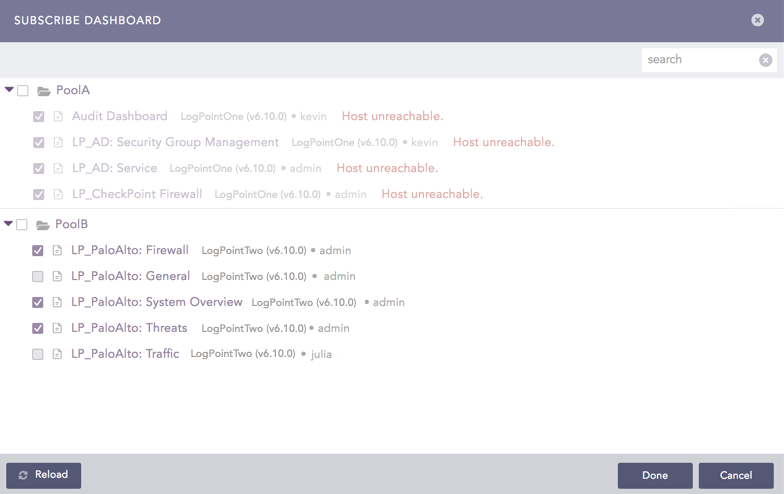Collapse the PoolA tree with its triangle
Image resolution: width=784 pixels, height=494 pixels.
coord(9,90)
